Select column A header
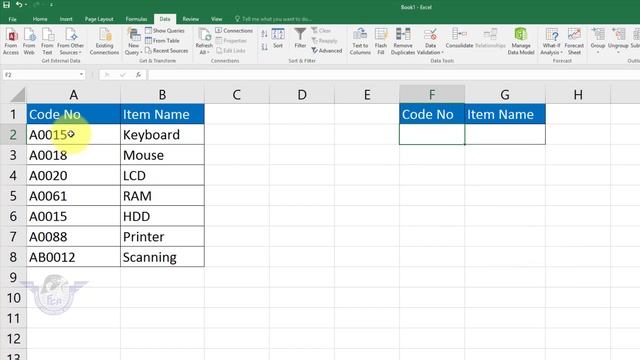 click(x=73, y=95)
